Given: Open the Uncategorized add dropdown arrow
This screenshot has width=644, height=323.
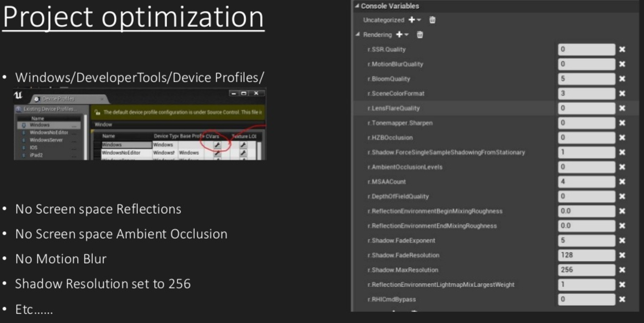Looking at the screenshot, I should click(x=419, y=20).
